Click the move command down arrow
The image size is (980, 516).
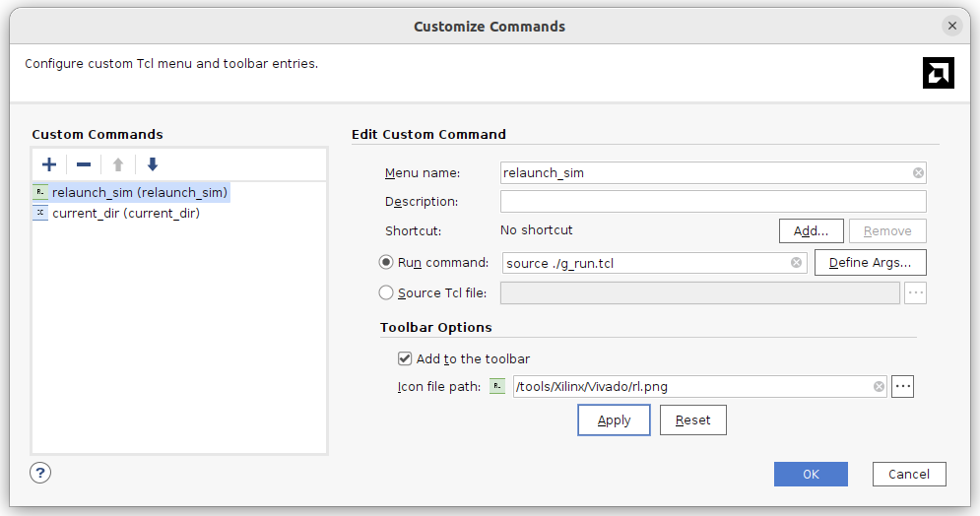[152, 164]
